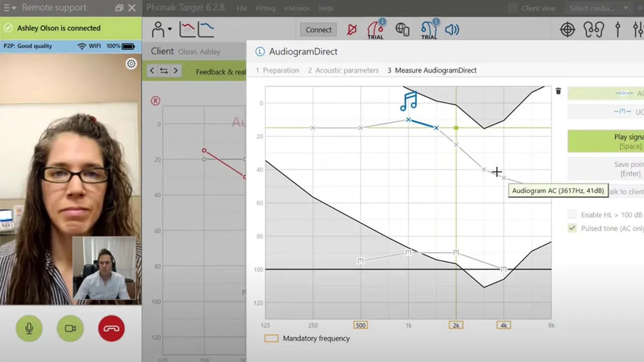Toggle the Client view checkbox
This screenshot has width=644, height=362.
pyautogui.click(x=513, y=8)
